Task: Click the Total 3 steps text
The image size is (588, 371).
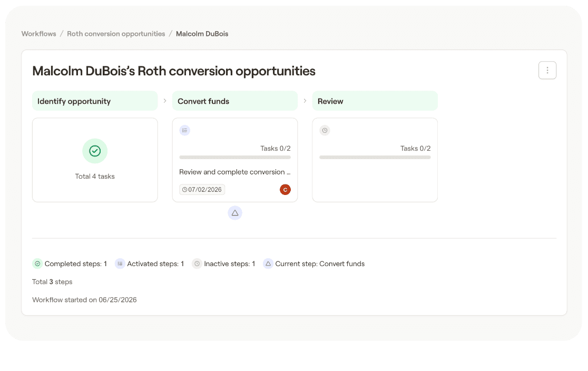Action: click(x=52, y=282)
